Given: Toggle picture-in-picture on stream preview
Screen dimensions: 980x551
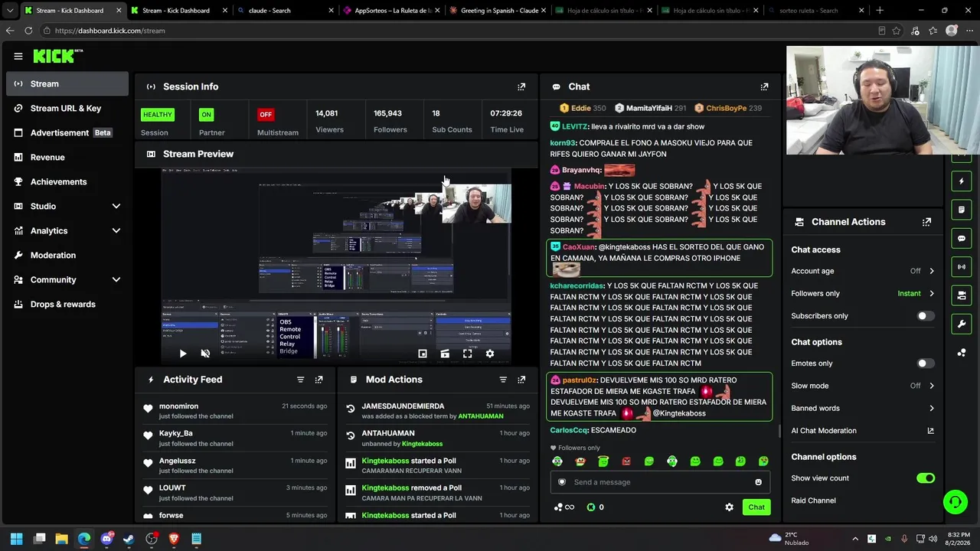Looking at the screenshot, I should click(422, 354).
